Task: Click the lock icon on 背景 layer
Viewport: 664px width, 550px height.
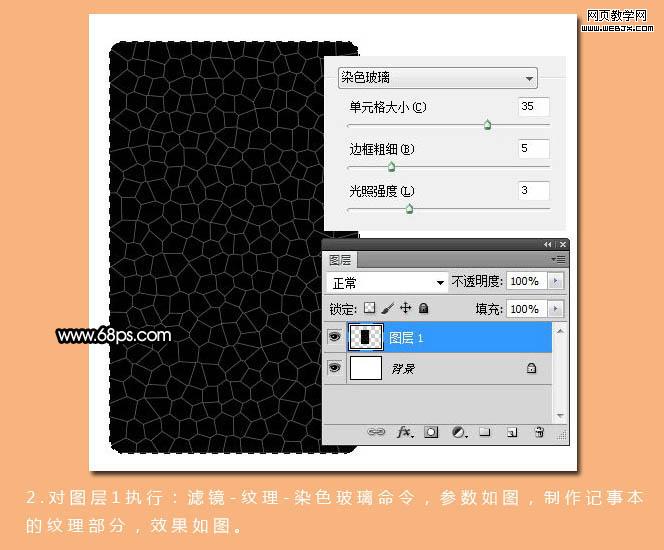Action: pos(531,368)
